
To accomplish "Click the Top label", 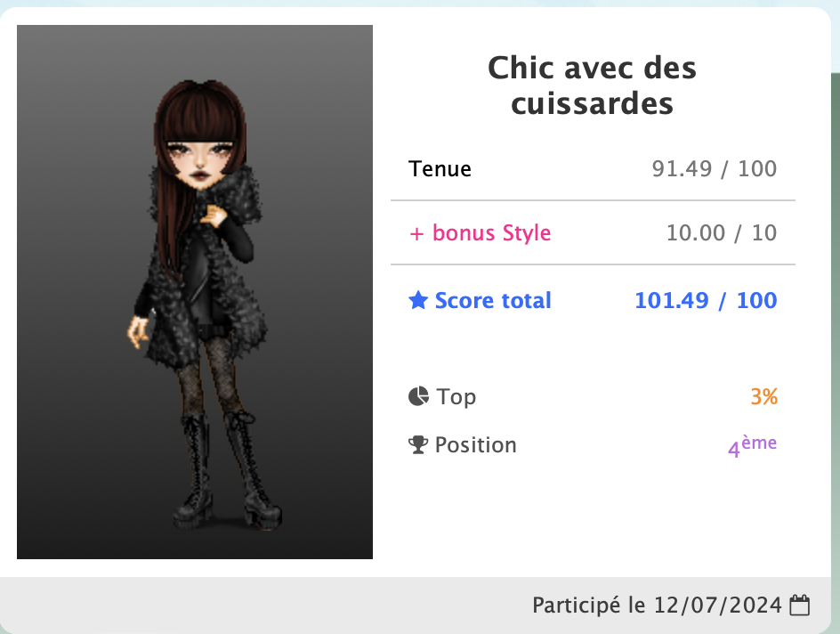I will point(456,397).
